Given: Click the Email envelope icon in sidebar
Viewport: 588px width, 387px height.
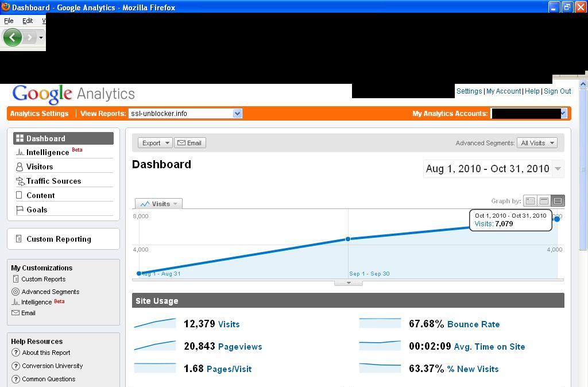Looking at the screenshot, I should [16, 313].
